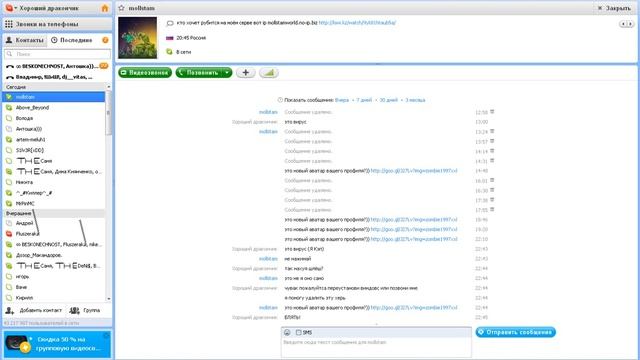
Task: Click the plus button to add people
Action: pos(245,73)
